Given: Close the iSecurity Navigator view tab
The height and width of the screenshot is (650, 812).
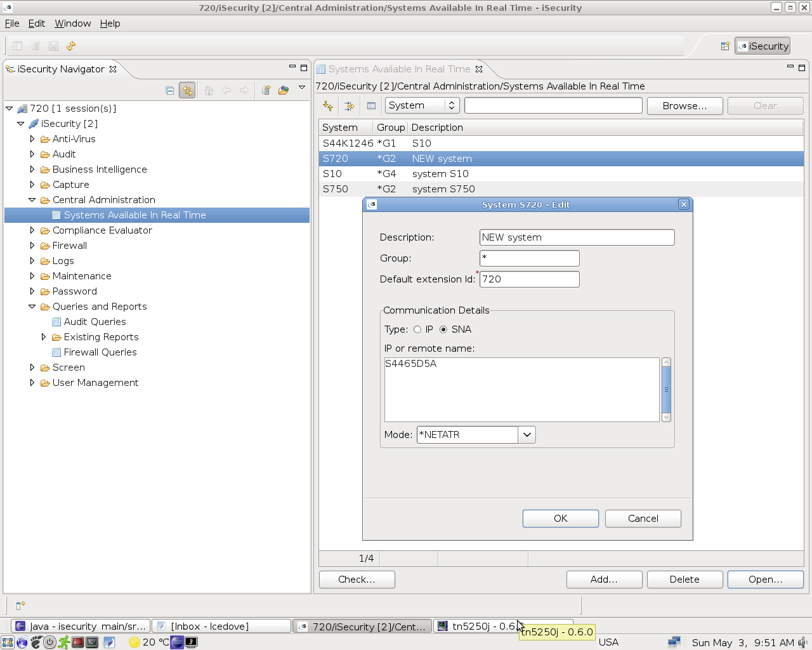Looking at the screenshot, I should 113,69.
